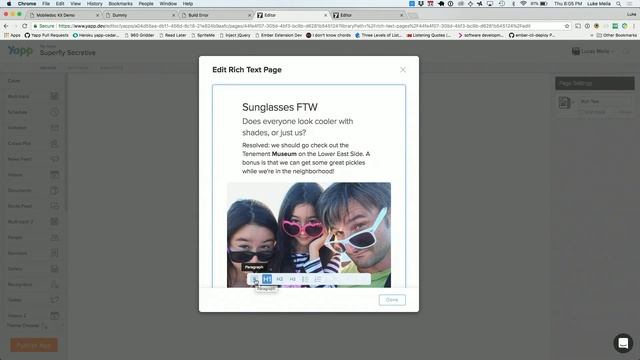Insert a numbered list via toolbar
The image size is (640, 360).
click(318, 279)
